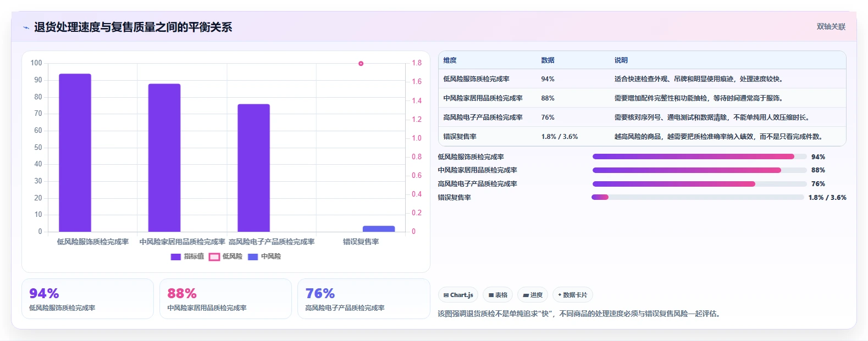868x341 pixels.
Task: Click the 88% value in the table
Action: click(x=548, y=98)
